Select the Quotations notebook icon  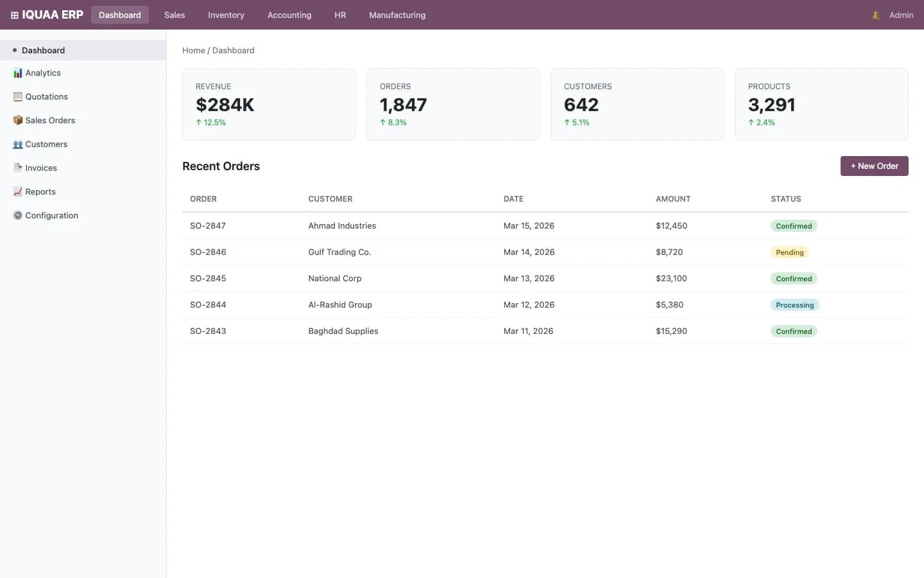pos(17,96)
